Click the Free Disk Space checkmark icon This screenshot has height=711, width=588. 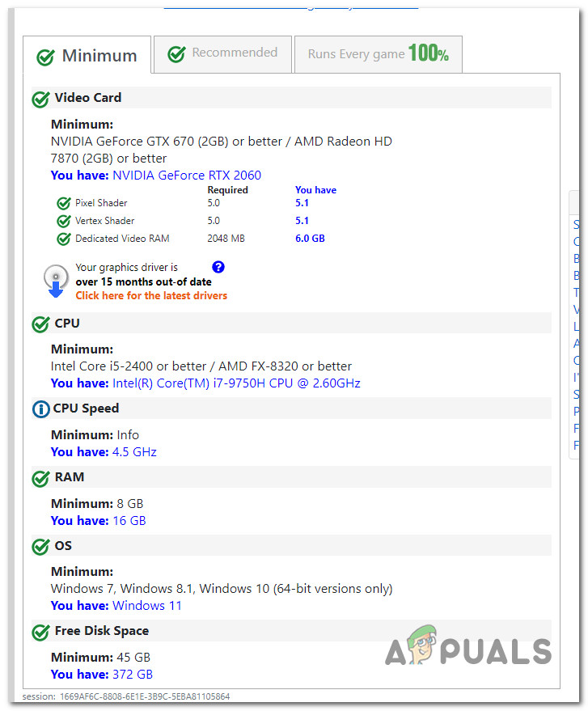point(40,632)
